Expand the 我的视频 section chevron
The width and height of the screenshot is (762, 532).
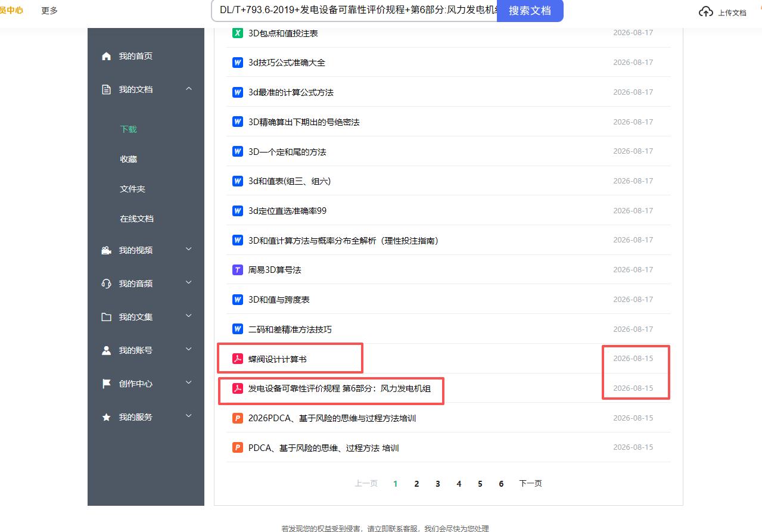click(x=189, y=249)
